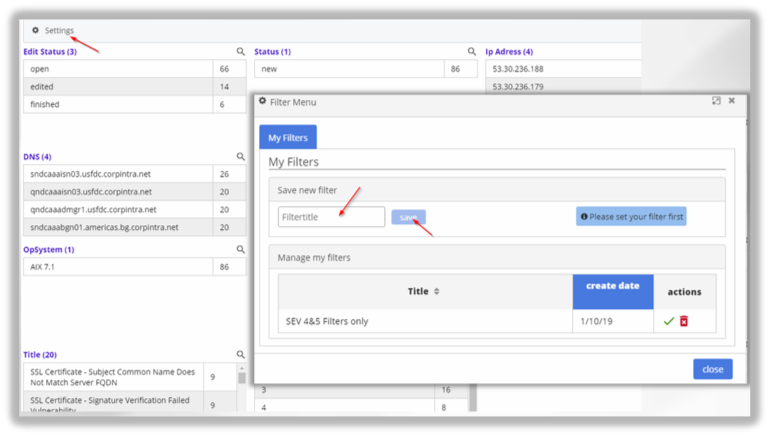Click the Title panel search icon
This screenshot has width=768, height=435.
[240, 354]
